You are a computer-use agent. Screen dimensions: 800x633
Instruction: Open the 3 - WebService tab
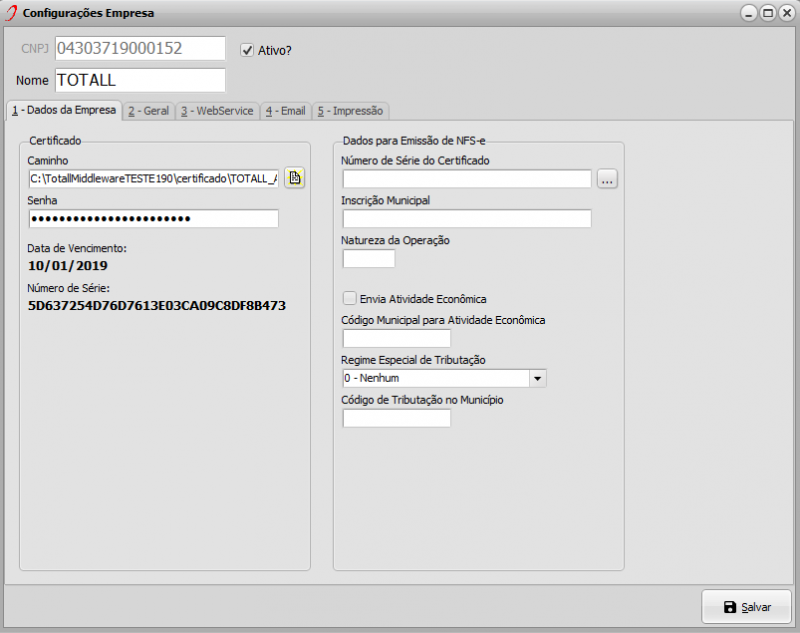point(217,111)
